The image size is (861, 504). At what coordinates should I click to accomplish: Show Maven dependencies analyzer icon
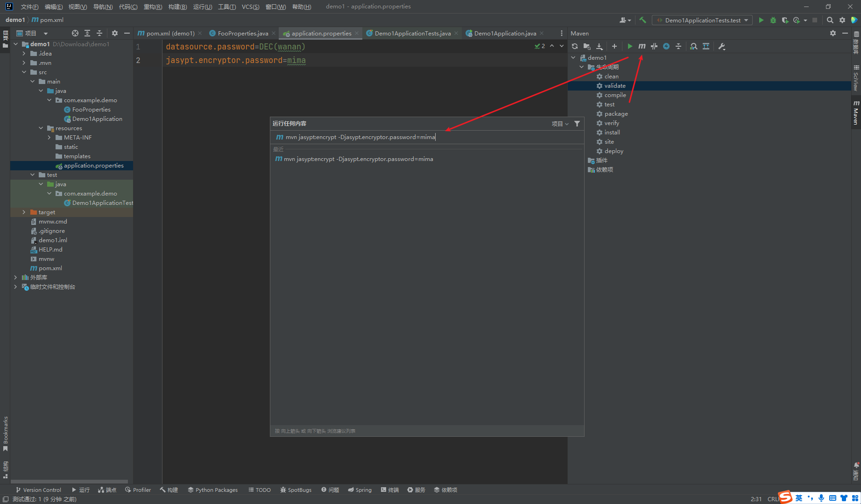[694, 46]
